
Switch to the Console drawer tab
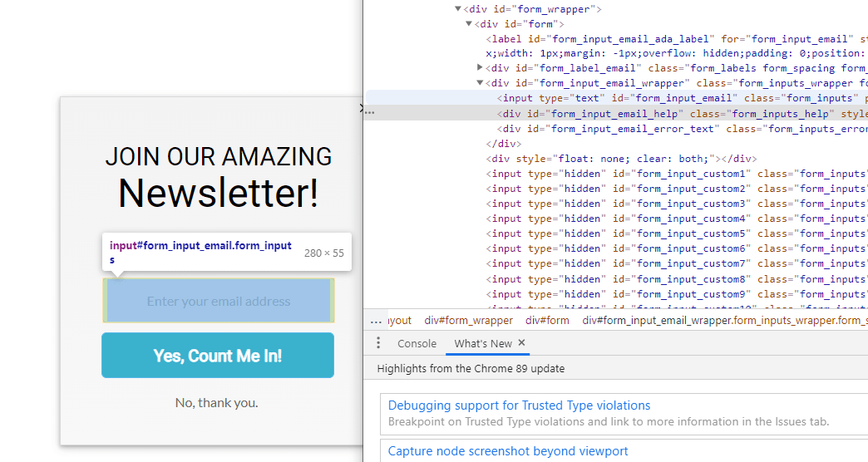click(417, 344)
